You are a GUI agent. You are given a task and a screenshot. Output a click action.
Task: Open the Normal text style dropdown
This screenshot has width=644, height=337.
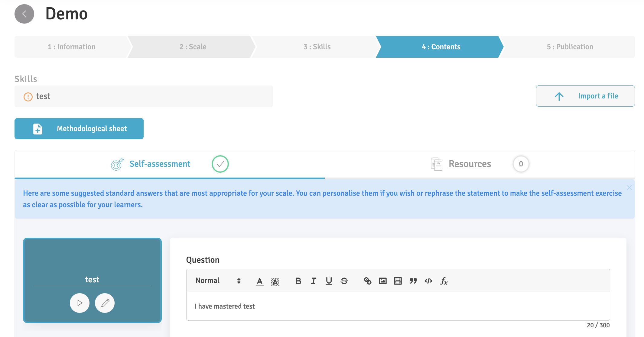tap(218, 281)
